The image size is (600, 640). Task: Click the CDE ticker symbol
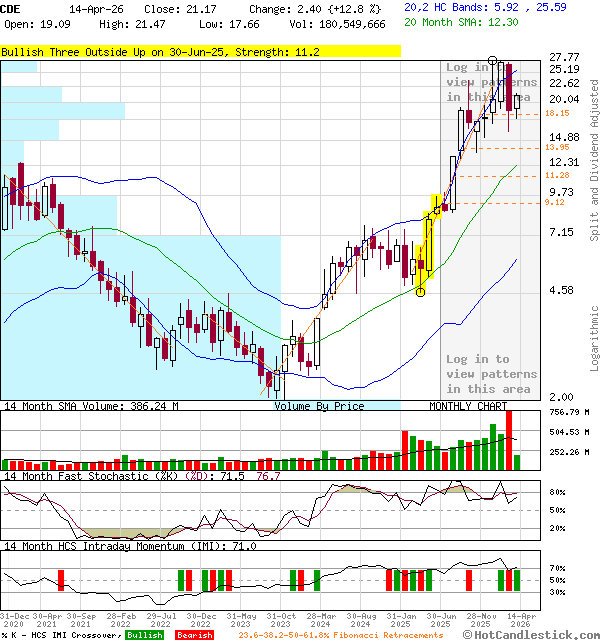coord(11,9)
